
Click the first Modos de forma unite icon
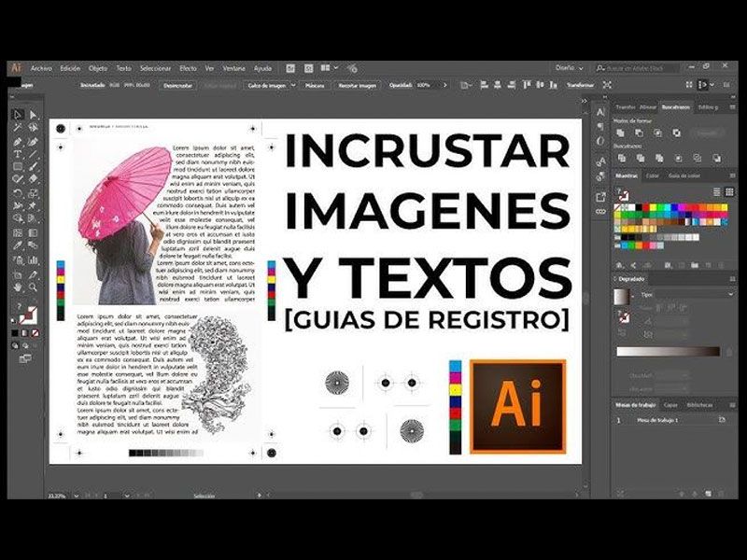(x=620, y=133)
